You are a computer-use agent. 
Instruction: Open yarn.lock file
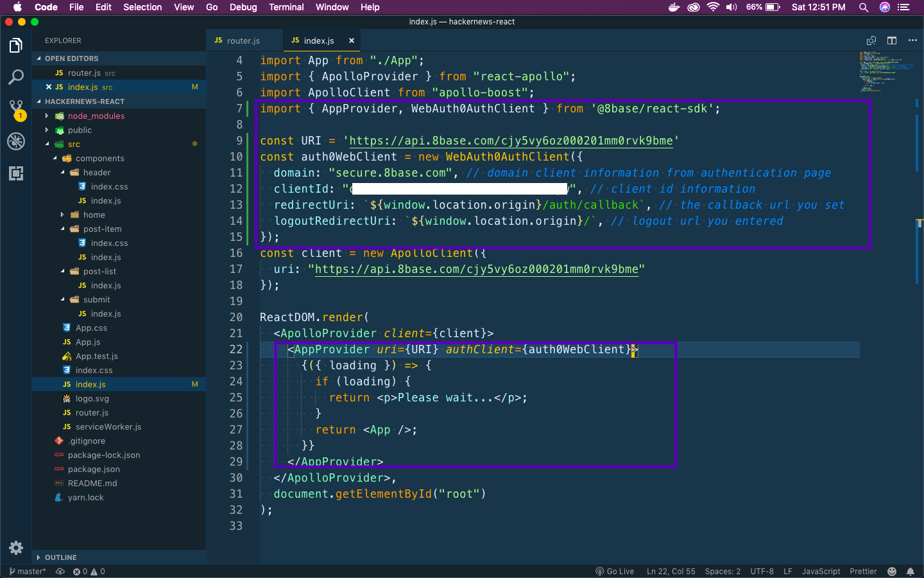[x=119, y=497]
